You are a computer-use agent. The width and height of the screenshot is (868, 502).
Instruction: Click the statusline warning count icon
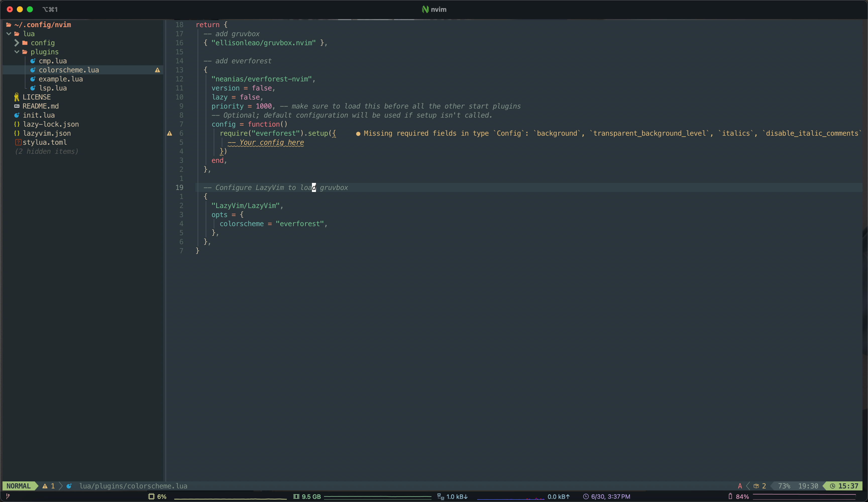coord(45,486)
